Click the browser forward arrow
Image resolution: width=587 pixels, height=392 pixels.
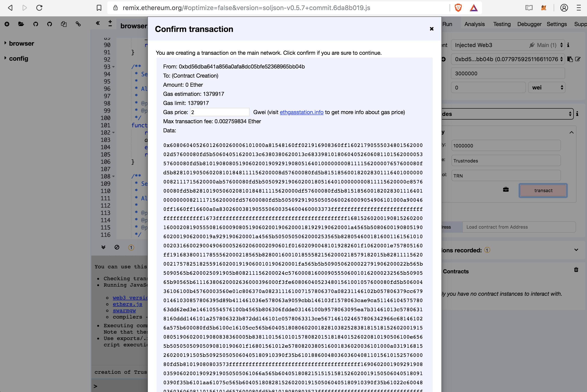click(x=24, y=8)
